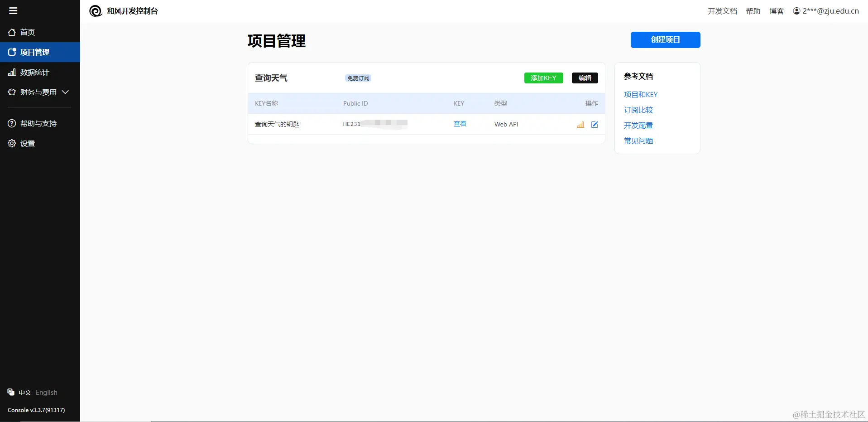Click edit pencil icon for 查询天气的钥匙
Viewport: 868px width, 422px height.
point(595,125)
